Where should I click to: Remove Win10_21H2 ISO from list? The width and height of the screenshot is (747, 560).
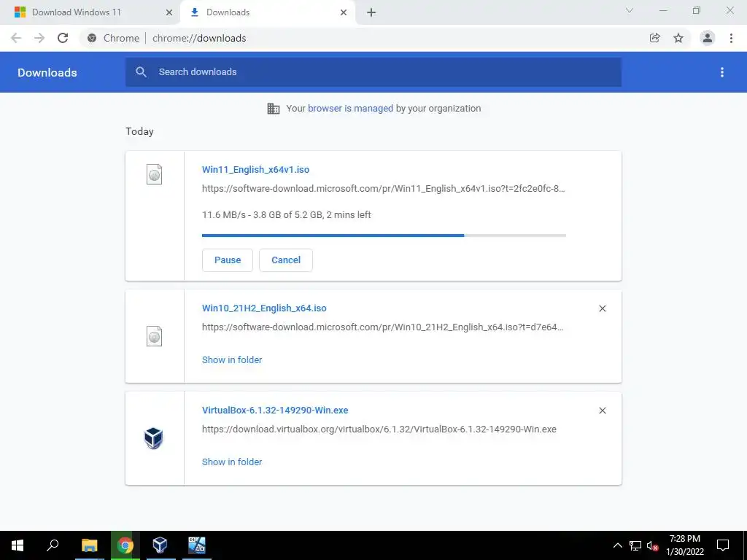pos(602,308)
